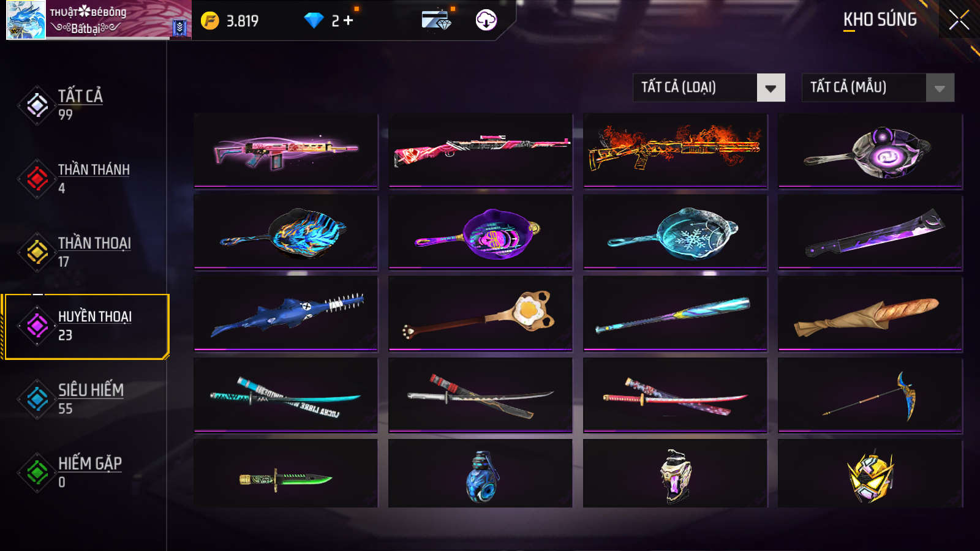Pick the blue sawfish melee skin
Image resolution: width=980 pixels, height=551 pixels.
[x=286, y=313]
